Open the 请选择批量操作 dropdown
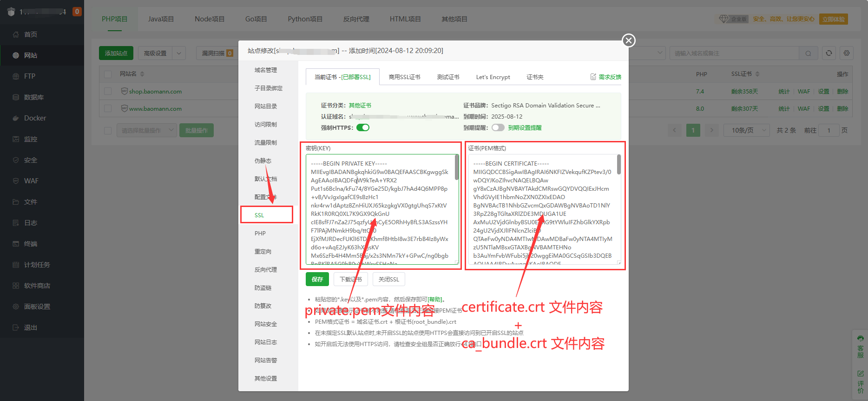Screen dimensions: 868x401 147,131
